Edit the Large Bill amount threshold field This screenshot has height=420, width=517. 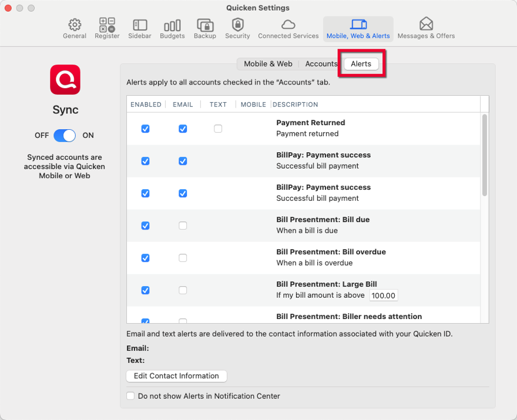click(383, 295)
